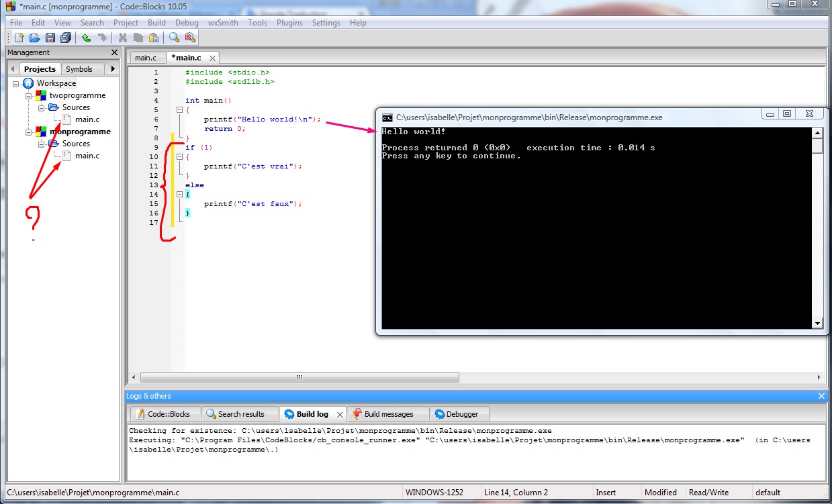Switch to the Symbols tab
This screenshot has height=504, width=832.
coord(79,69)
